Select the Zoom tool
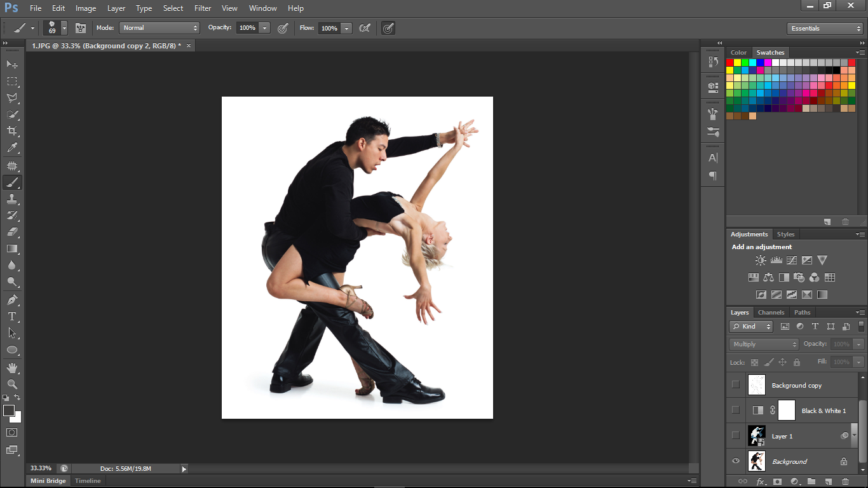Image resolution: width=868 pixels, height=488 pixels. [12, 384]
